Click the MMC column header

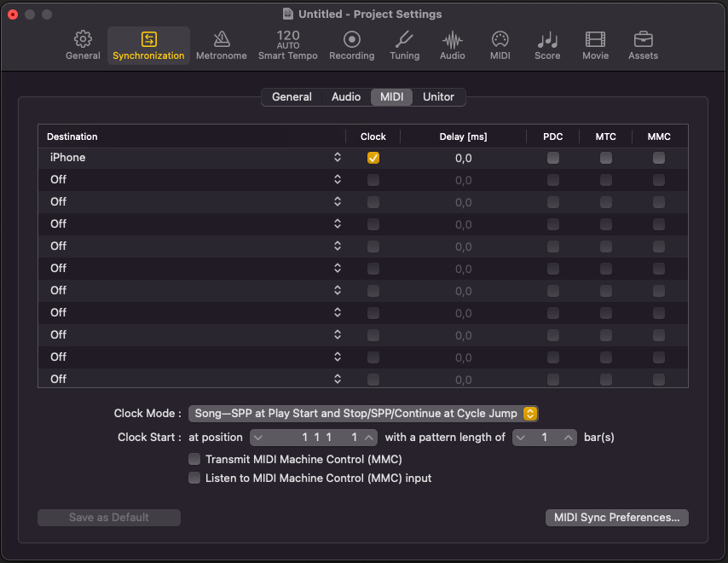tap(659, 136)
